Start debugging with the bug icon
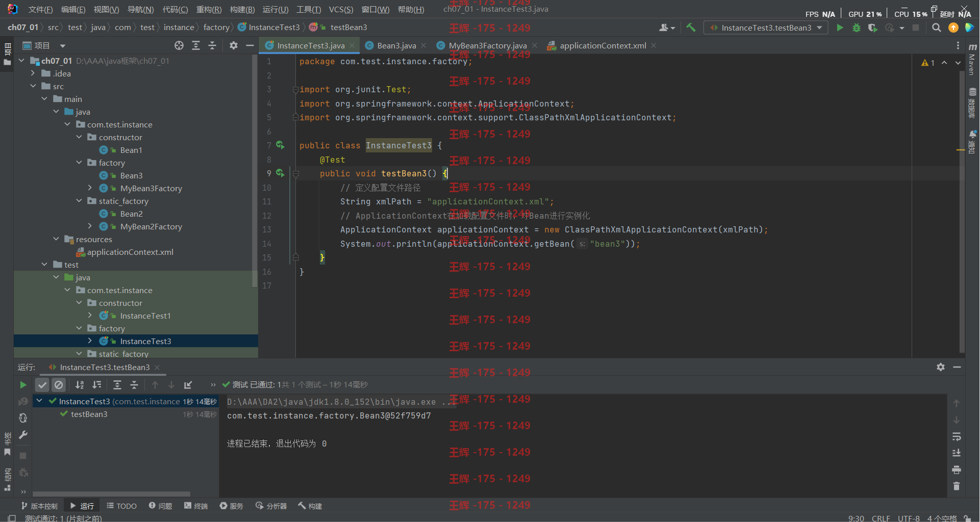Image resolution: width=980 pixels, height=522 pixels. point(857,28)
